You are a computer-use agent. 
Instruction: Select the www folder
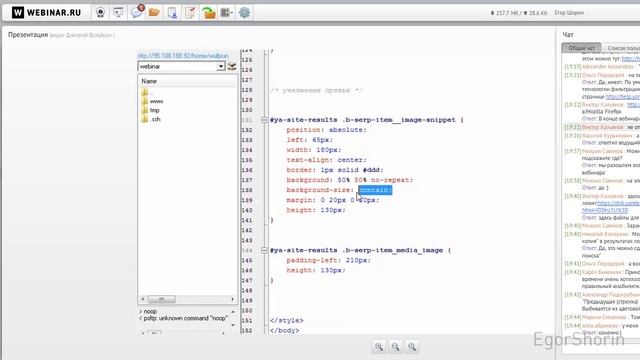click(152, 101)
